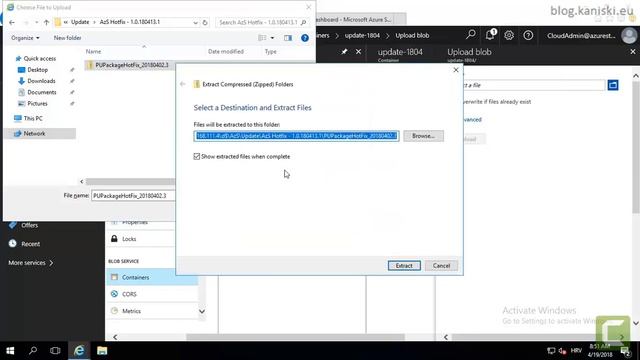
Task: Sort by Type column header
Action: tap(270, 51)
